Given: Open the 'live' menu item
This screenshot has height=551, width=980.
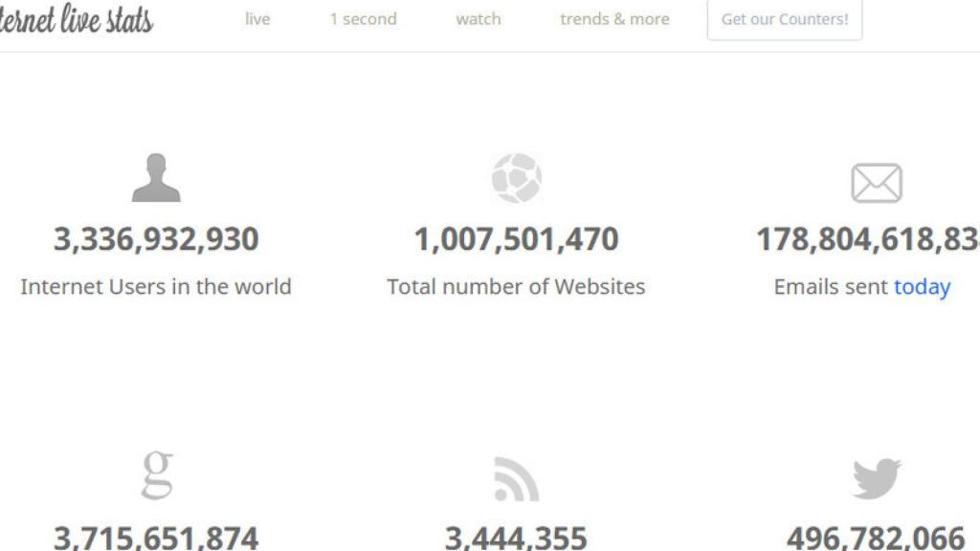Looking at the screenshot, I should coord(257,18).
